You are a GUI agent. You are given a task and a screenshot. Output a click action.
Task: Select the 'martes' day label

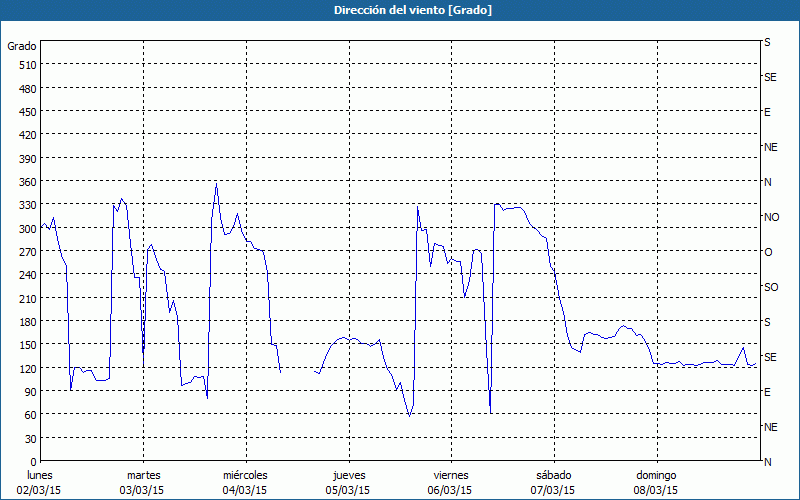coord(143,475)
